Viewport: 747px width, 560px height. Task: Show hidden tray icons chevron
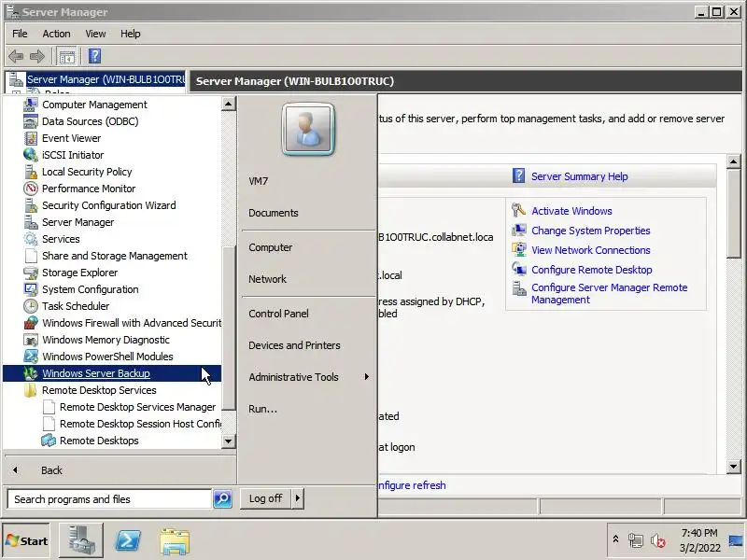615,539
